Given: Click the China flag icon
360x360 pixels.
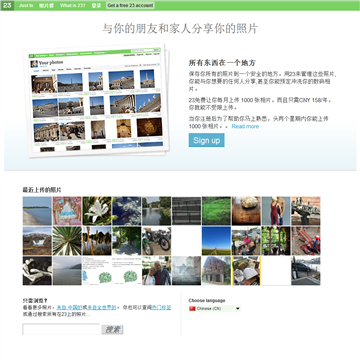Looking at the screenshot, I should (192, 309).
